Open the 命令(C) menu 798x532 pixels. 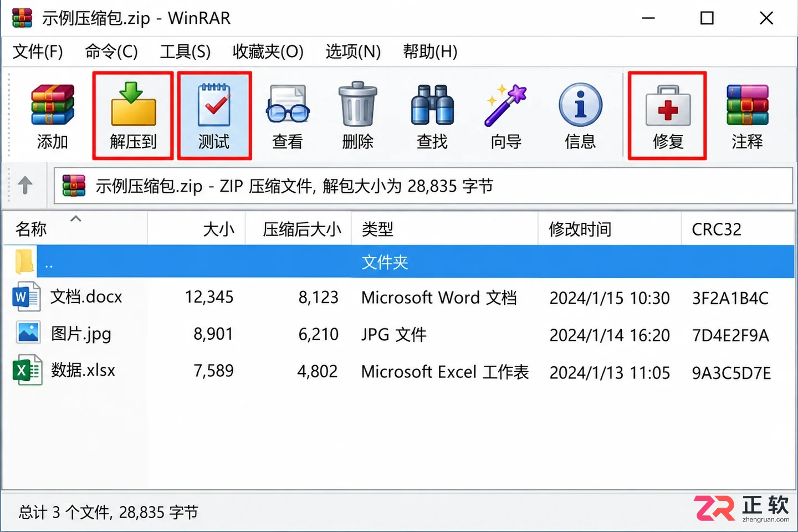[x=111, y=52]
